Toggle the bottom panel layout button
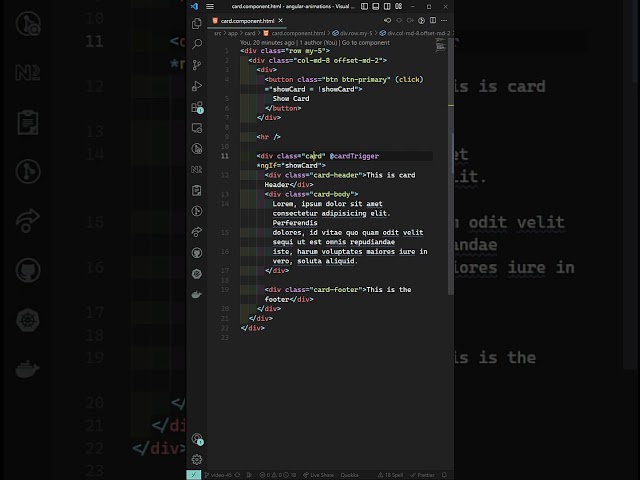The width and height of the screenshot is (640, 480). coord(376,7)
